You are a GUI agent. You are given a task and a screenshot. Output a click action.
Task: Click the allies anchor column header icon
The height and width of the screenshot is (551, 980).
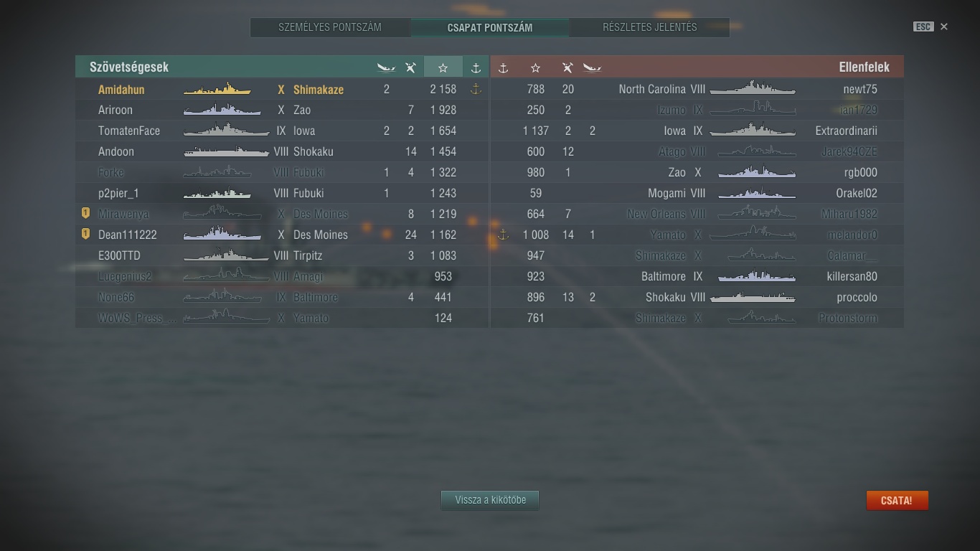[x=476, y=67]
